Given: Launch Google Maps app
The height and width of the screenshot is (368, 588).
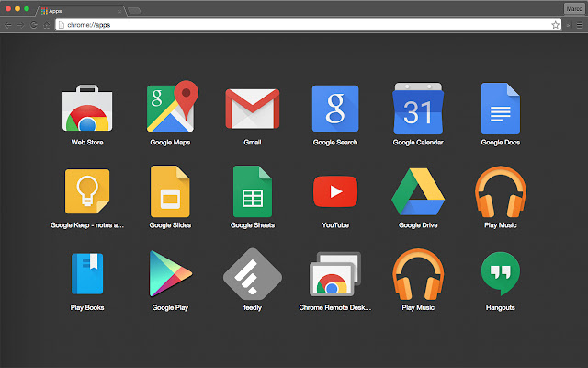Looking at the screenshot, I should click(x=172, y=107).
